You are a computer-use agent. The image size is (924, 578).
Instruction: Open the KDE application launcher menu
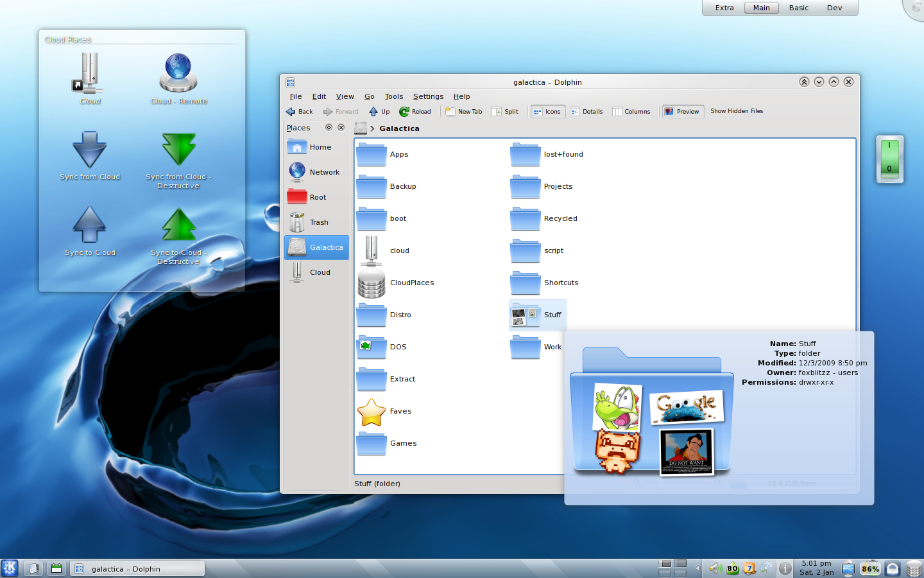pyautogui.click(x=10, y=568)
